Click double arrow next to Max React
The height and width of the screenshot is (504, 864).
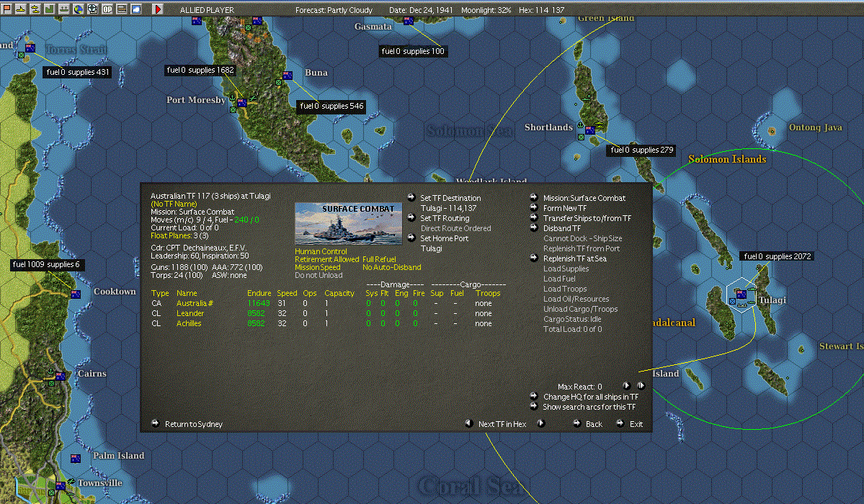tap(641, 386)
